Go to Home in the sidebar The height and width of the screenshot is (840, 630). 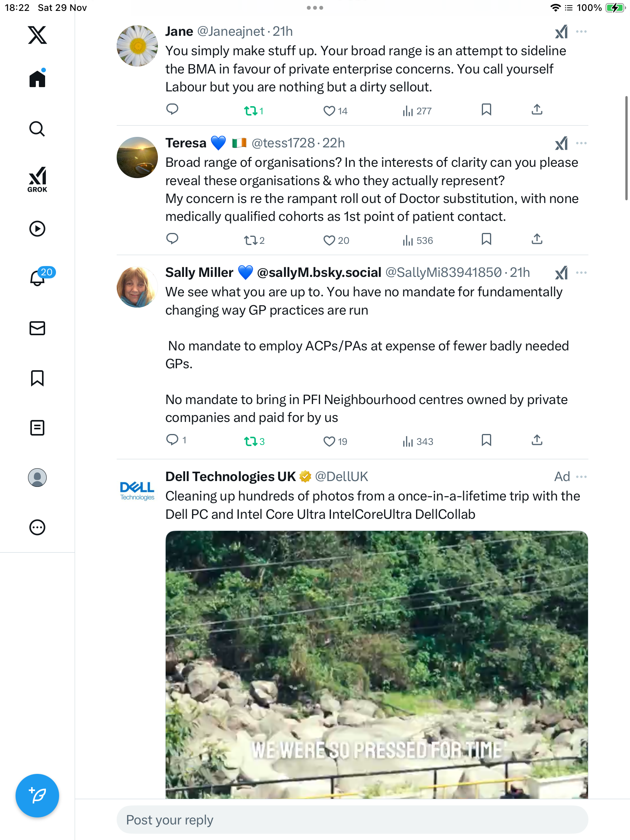pos(37,79)
